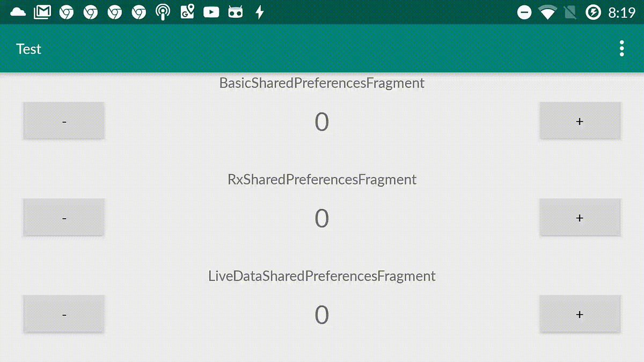Tap the charging battery status icon
644x362 pixels.
pyautogui.click(x=593, y=11)
